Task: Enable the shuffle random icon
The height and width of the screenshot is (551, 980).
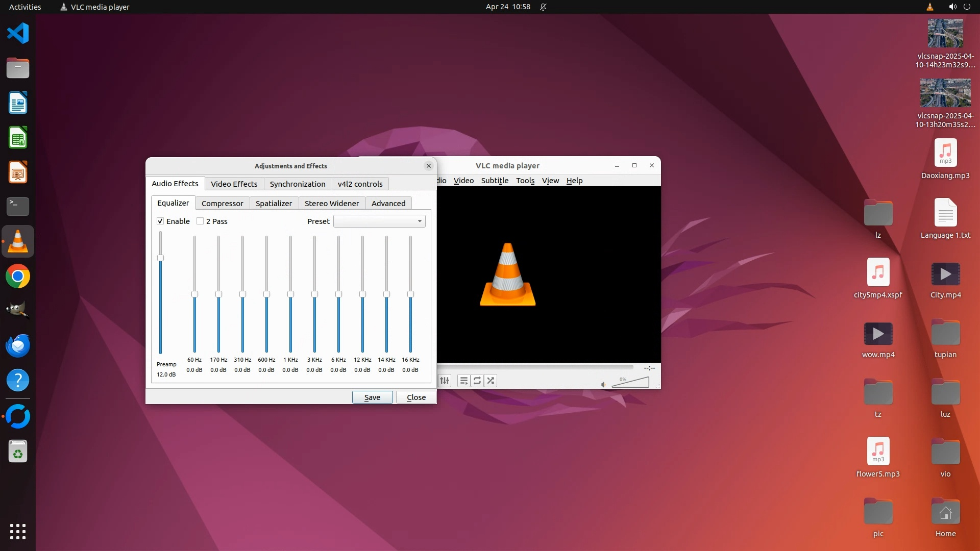Action: pyautogui.click(x=491, y=381)
